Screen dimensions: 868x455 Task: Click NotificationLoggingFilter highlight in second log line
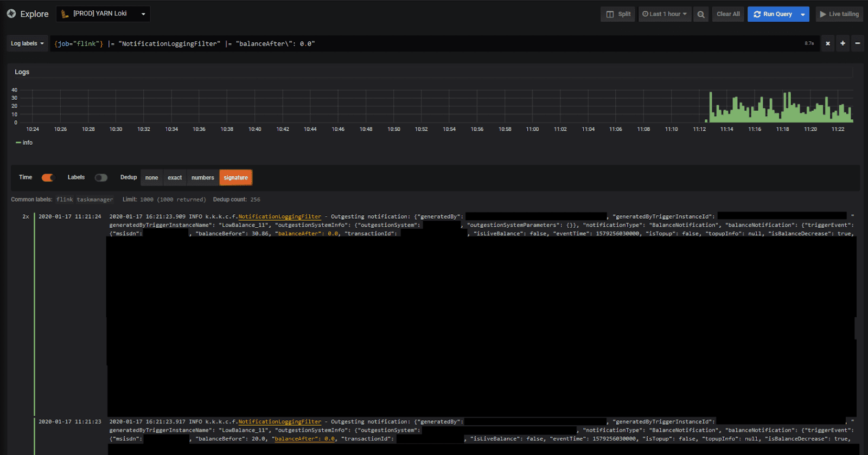coord(280,421)
